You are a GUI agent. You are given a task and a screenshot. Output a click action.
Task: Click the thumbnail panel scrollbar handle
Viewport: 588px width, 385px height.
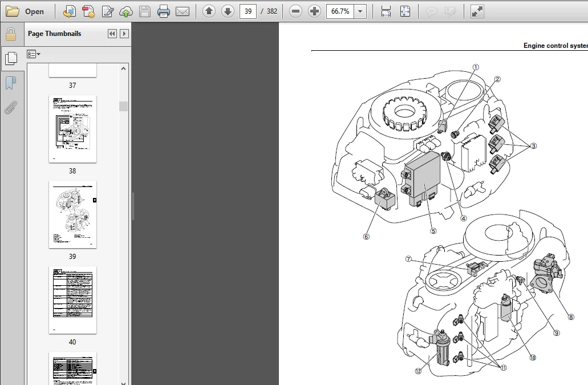[x=123, y=106]
